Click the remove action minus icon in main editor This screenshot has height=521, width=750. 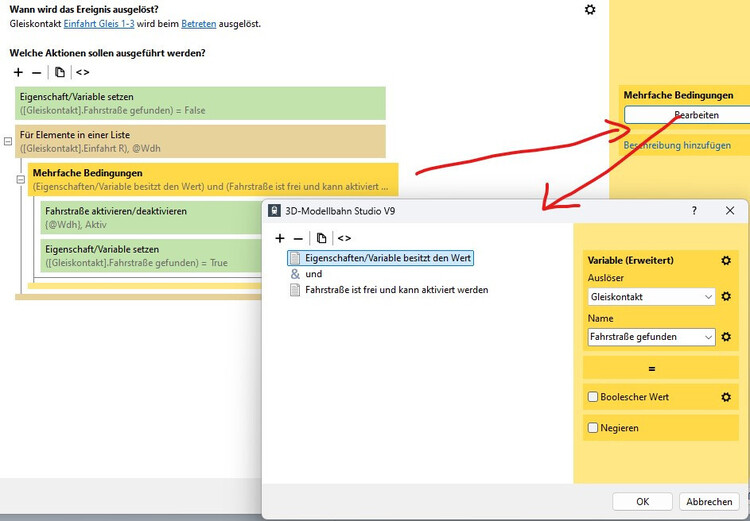tap(37, 72)
